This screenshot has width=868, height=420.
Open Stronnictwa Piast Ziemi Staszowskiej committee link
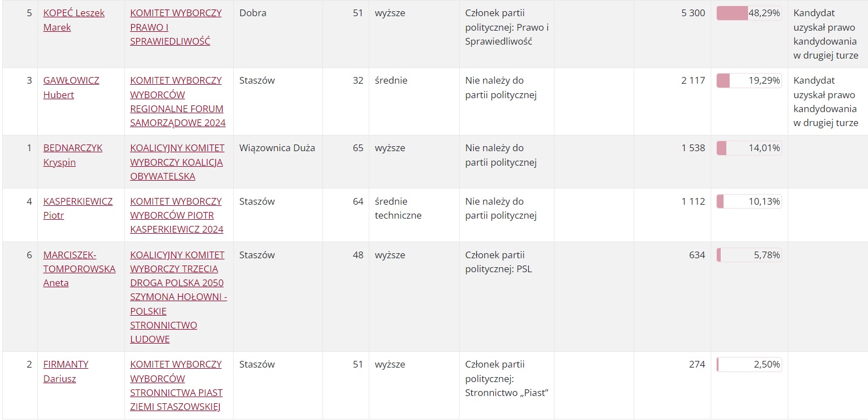click(x=176, y=385)
